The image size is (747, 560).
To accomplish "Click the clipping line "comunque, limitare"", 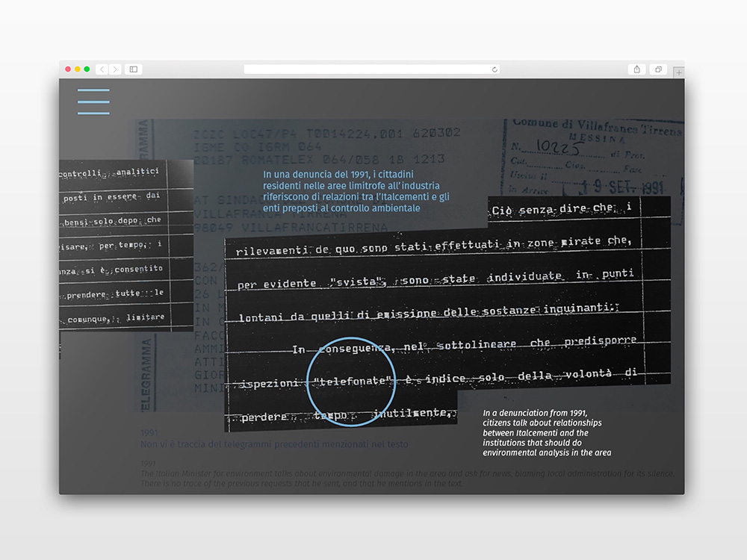I will [115, 318].
